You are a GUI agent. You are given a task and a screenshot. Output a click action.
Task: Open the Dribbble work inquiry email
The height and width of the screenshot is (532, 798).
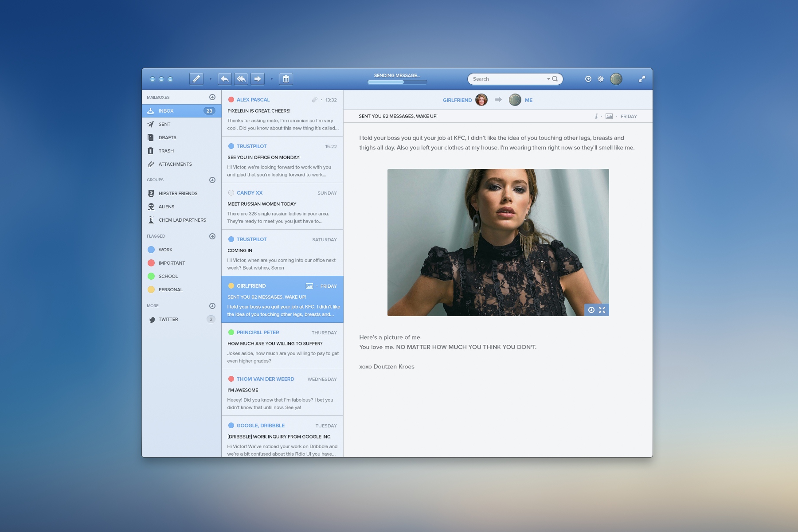point(282,437)
